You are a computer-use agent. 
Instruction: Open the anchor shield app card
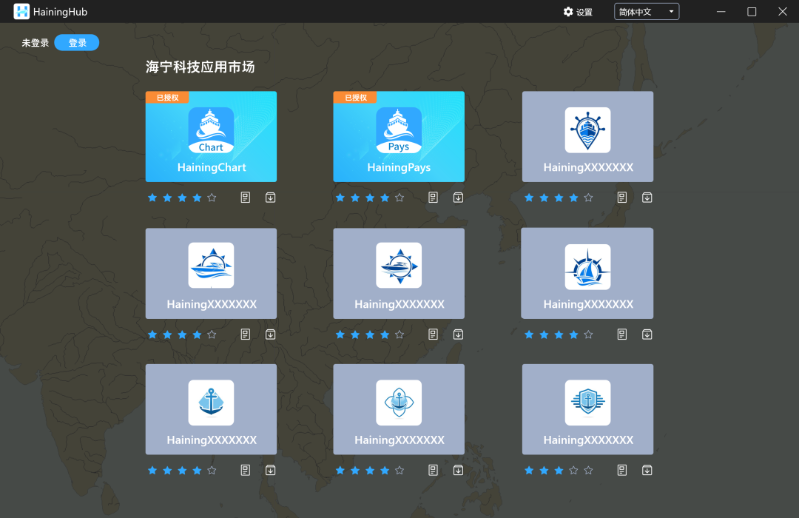pyautogui.click(x=588, y=409)
